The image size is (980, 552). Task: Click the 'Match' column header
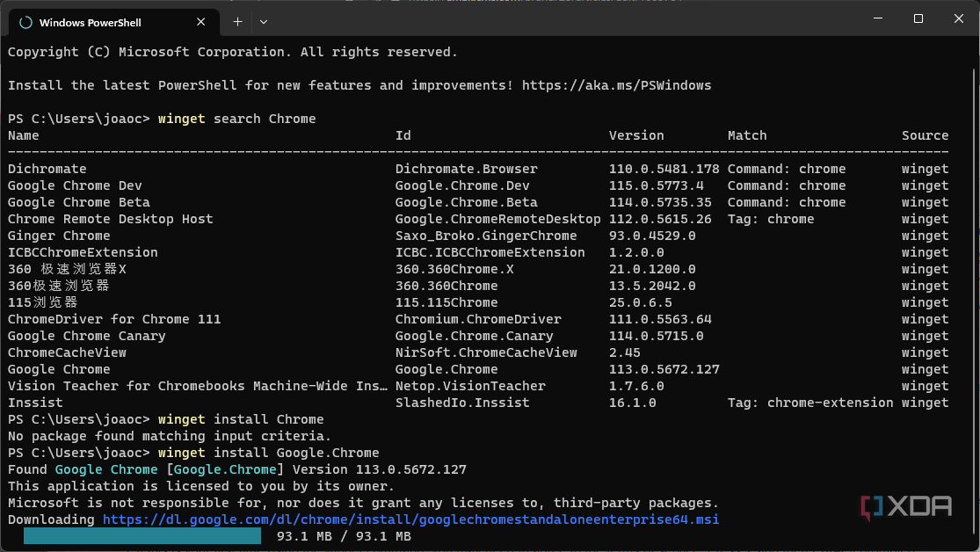[x=747, y=135]
